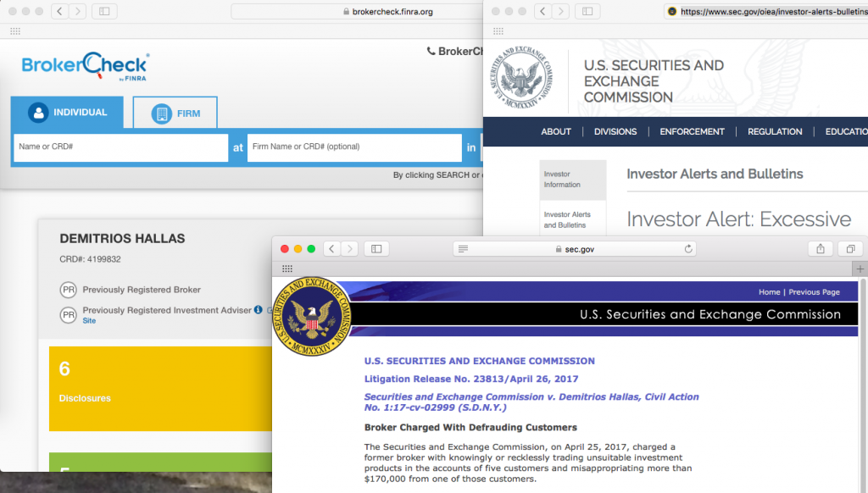Screen dimensions: 868x493
Task: Click the Previously Registered Investment Adviser PR badge
Action: [x=68, y=315]
